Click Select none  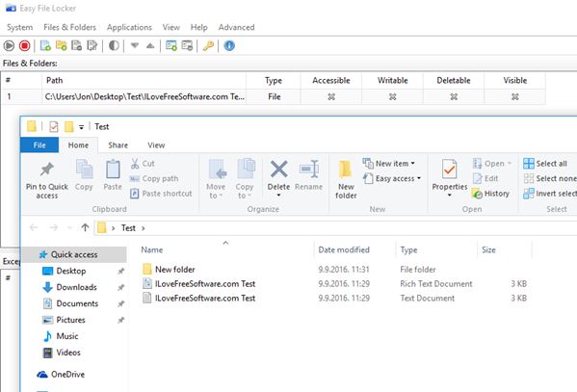point(550,178)
